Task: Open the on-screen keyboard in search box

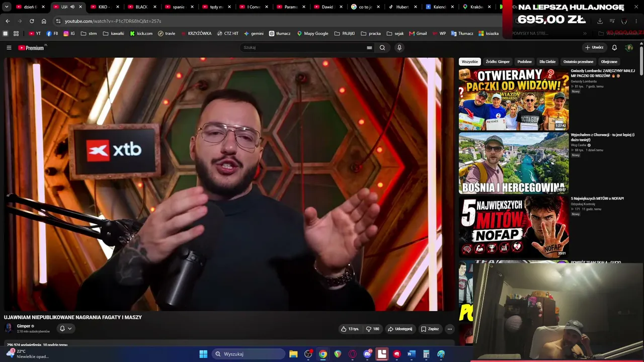Action: click(x=369, y=48)
